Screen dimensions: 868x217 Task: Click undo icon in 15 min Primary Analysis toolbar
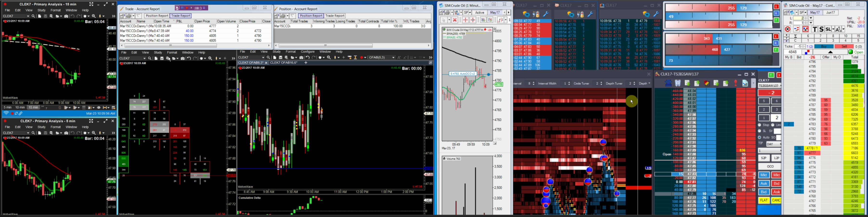(x=72, y=16)
